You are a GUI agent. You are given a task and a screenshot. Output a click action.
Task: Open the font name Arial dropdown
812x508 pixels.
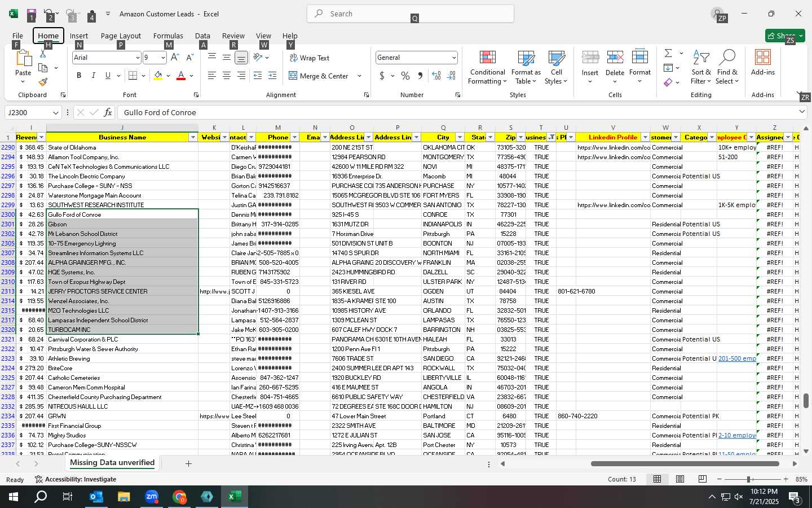point(138,58)
